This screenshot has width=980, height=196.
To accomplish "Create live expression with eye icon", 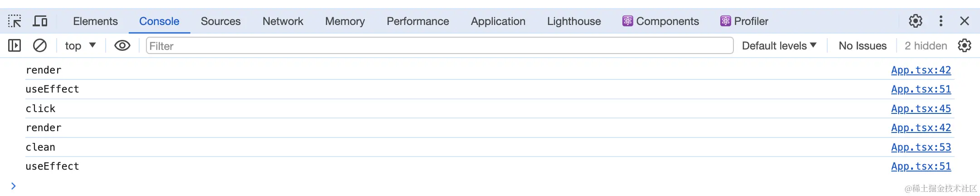I will (122, 45).
